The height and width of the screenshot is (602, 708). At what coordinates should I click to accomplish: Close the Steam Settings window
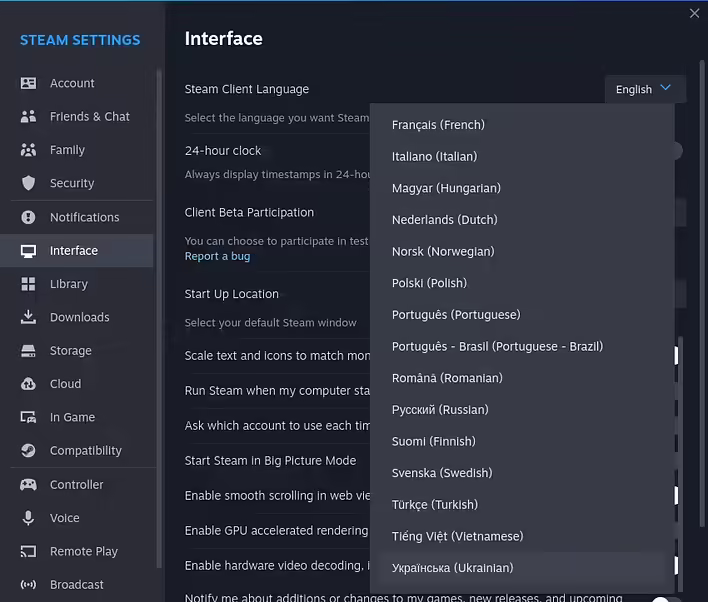(694, 14)
